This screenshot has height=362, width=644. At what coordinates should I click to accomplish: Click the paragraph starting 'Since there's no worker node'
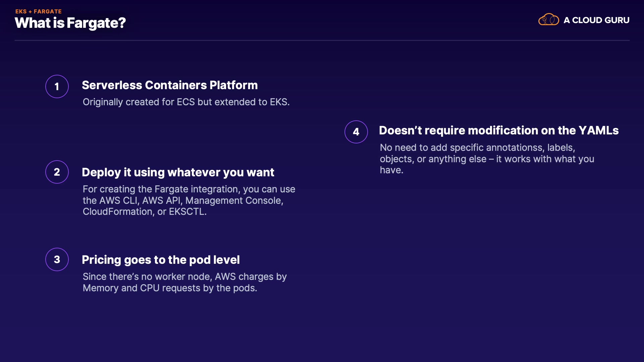click(x=184, y=282)
